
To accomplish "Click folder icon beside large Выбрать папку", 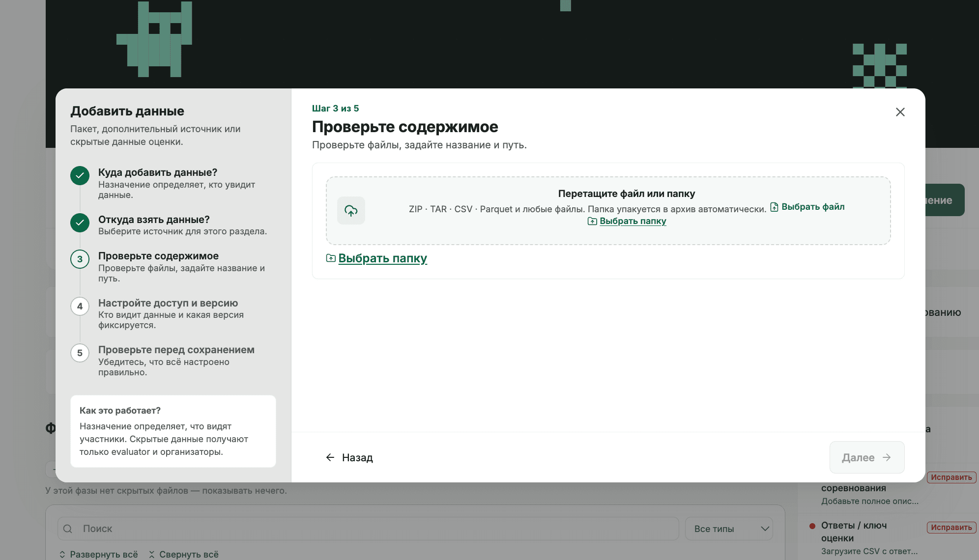I will [x=331, y=258].
